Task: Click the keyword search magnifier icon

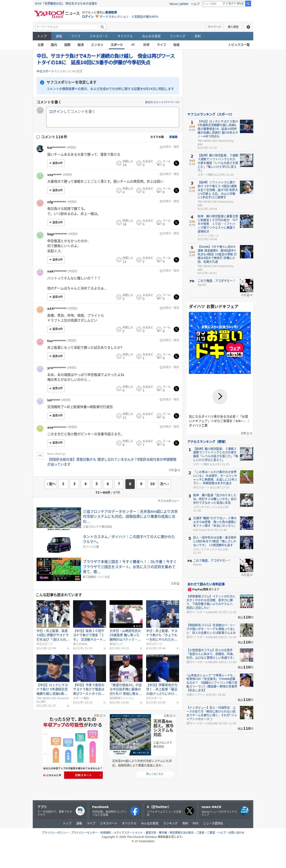Action: [x=102, y=27]
